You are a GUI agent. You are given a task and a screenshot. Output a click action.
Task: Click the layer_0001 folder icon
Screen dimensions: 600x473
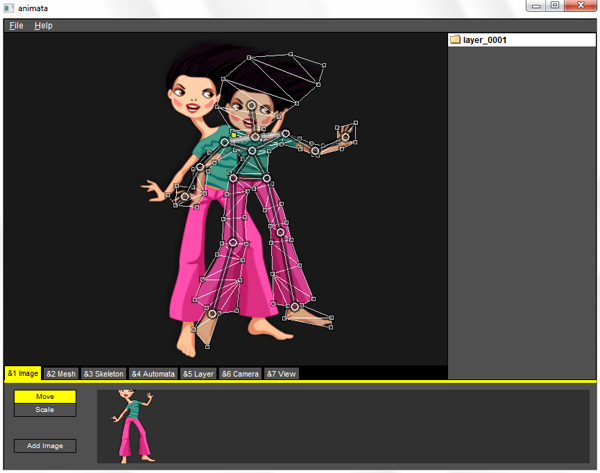pyautogui.click(x=455, y=40)
